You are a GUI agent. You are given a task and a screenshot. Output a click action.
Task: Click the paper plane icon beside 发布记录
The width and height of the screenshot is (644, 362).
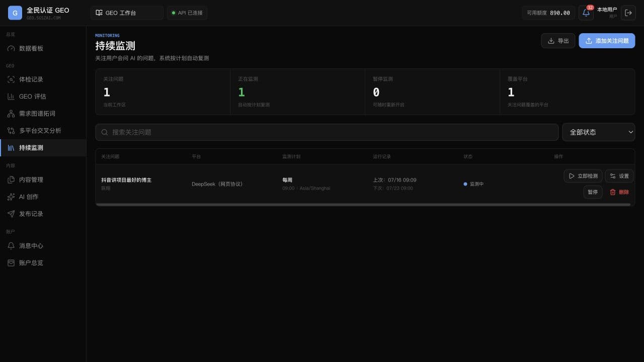(x=11, y=214)
